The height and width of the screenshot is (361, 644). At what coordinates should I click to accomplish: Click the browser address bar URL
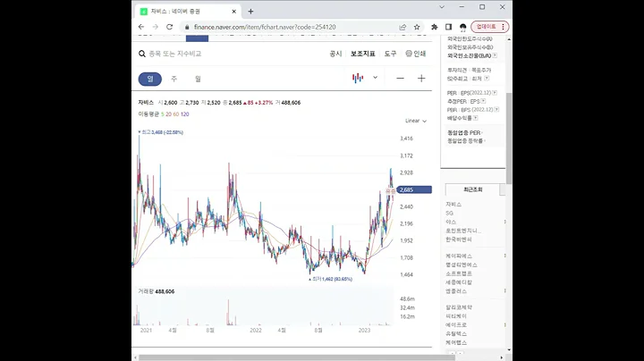265,27
